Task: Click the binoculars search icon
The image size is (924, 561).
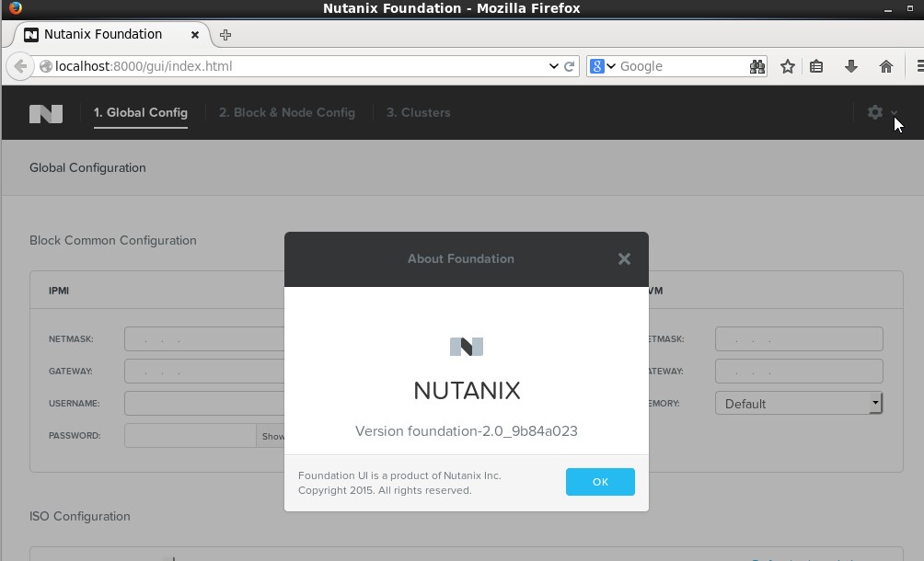Action: 757,66
